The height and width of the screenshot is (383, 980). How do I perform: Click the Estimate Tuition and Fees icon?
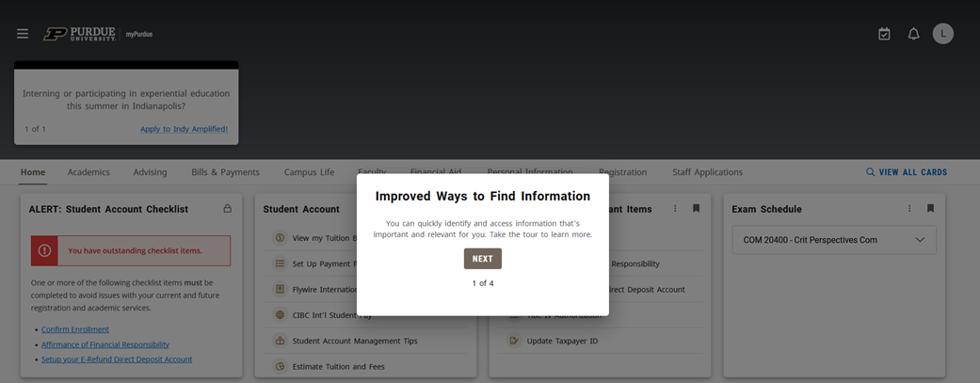coord(280,366)
